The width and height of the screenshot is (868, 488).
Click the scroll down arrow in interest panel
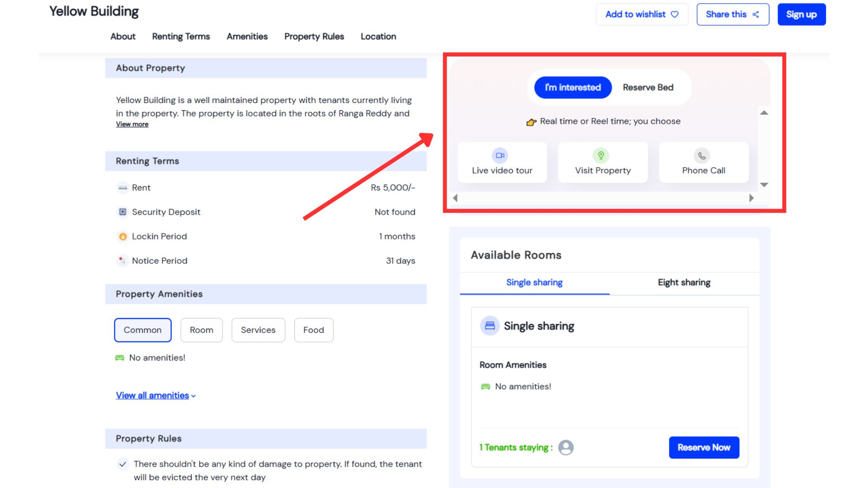[x=764, y=185]
